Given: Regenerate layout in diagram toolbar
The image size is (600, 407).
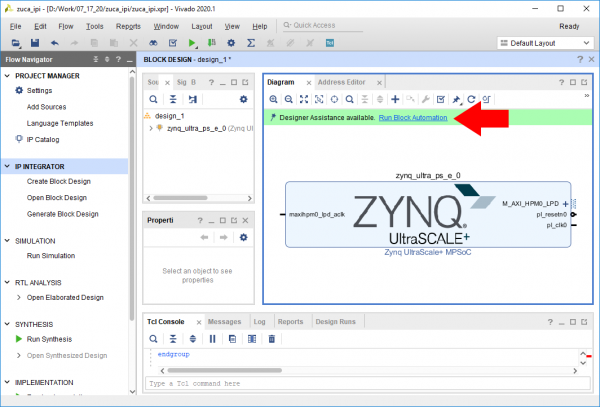Looking at the screenshot, I should tap(472, 100).
